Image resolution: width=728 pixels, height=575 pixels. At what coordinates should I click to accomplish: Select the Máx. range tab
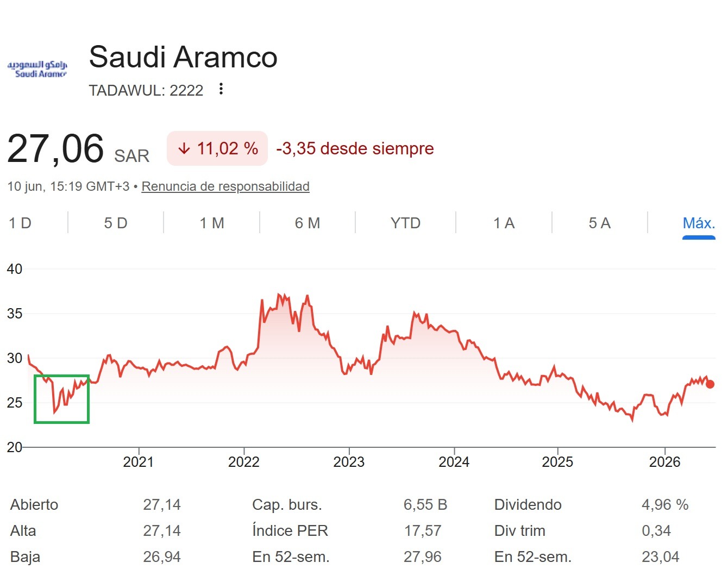point(699,223)
